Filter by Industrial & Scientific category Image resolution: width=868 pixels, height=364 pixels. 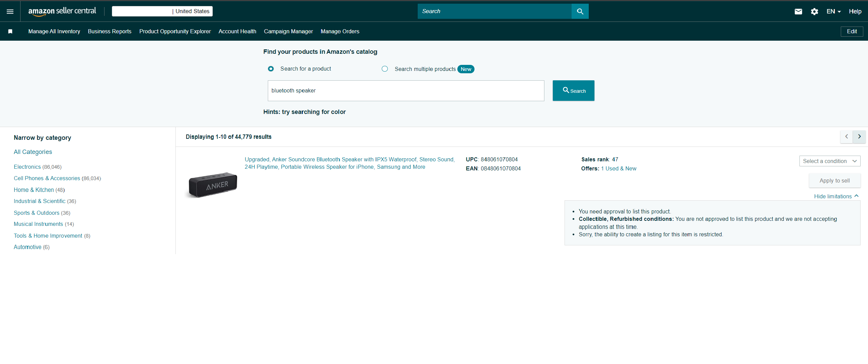click(x=39, y=201)
